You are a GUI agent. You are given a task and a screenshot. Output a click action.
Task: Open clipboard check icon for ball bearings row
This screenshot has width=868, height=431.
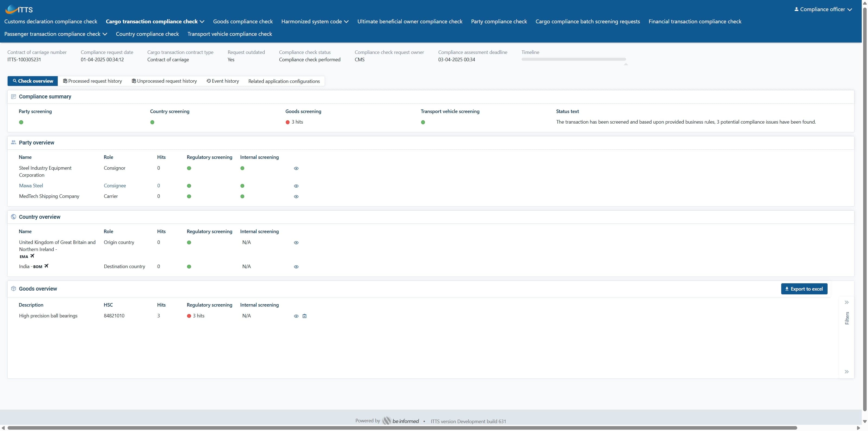(x=305, y=316)
